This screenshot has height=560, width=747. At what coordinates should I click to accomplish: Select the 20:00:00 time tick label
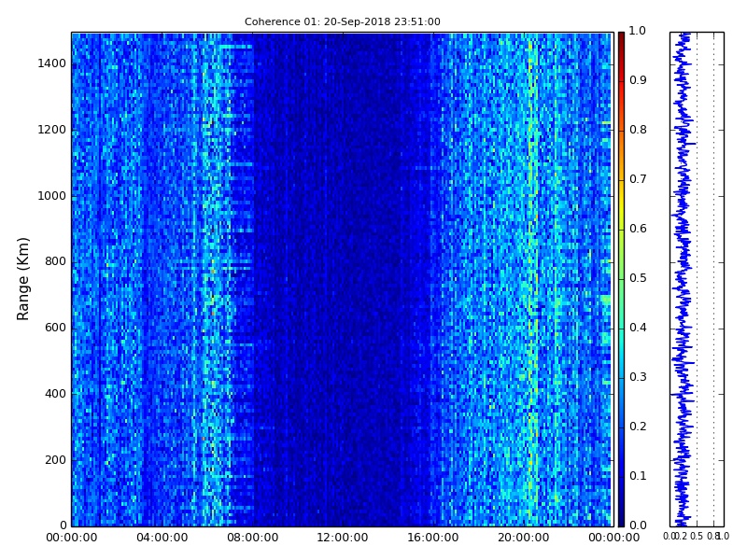[x=524, y=538]
